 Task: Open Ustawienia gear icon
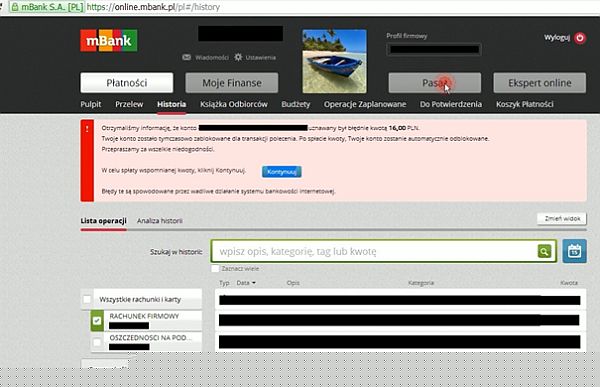coord(238,57)
